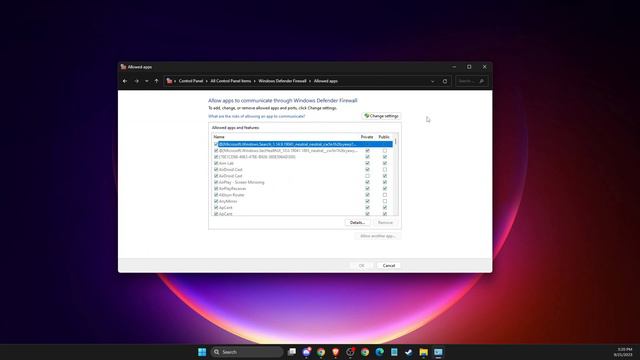The image size is (640, 360).
Task: Toggle Public checkbox for Aim Lab
Action: coord(384,163)
